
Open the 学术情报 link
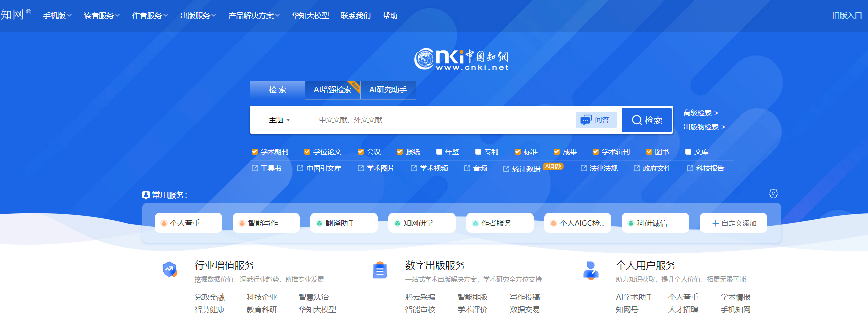[x=736, y=297]
